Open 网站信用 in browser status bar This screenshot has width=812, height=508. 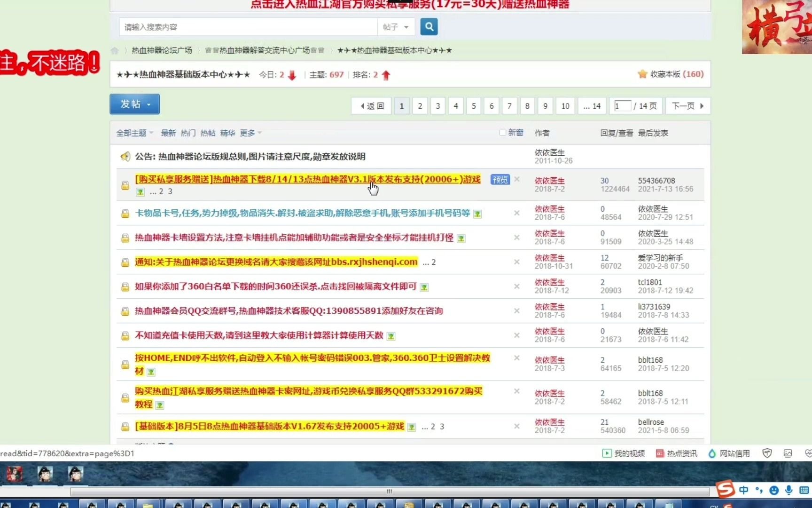coord(729,453)
